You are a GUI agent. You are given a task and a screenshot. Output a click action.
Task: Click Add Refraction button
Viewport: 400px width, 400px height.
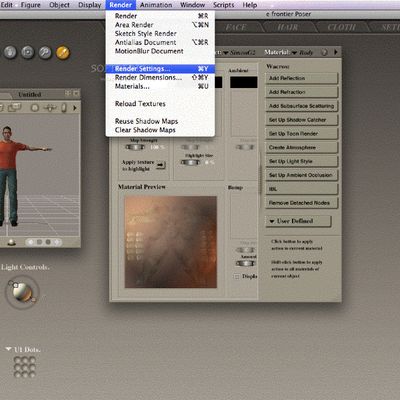pos(302,92)
